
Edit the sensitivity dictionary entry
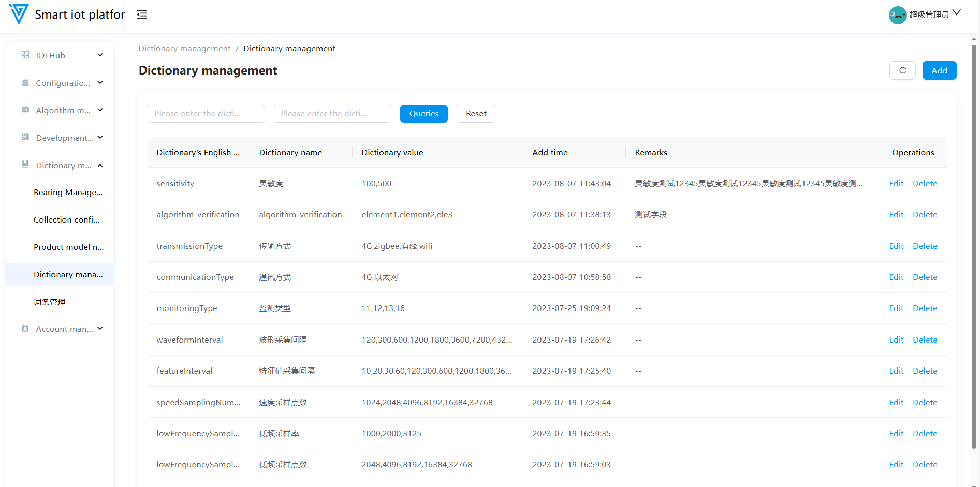pyautogui.click(x=896, y=184)
